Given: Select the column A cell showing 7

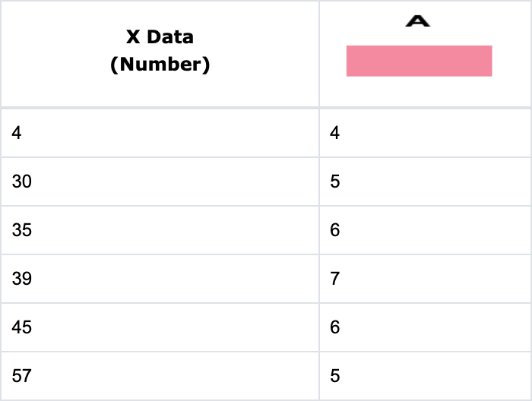Looking at the screenshot, I should [x=335, y=279].
